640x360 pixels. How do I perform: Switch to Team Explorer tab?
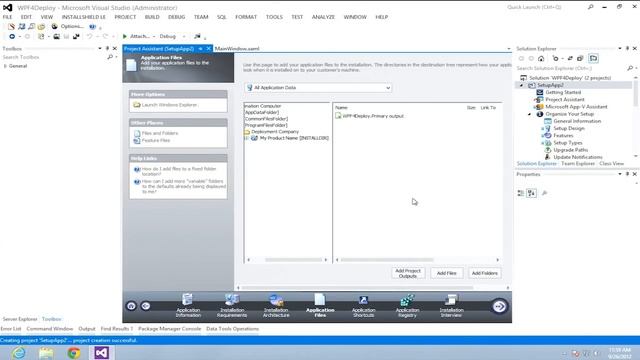578,164
